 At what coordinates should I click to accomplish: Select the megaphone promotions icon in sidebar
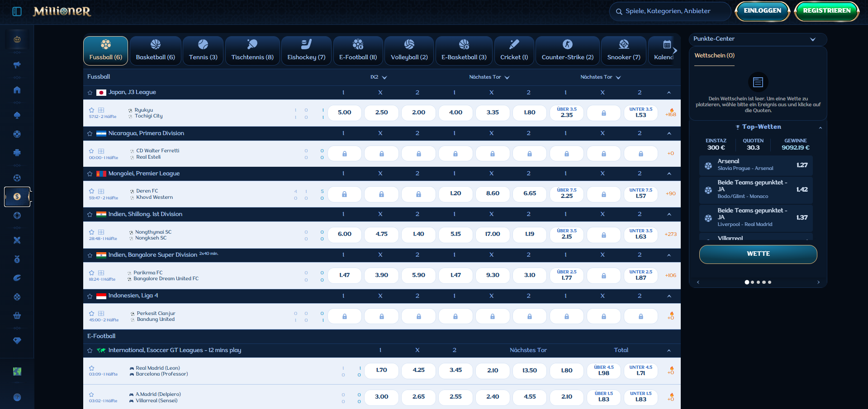point(17,65)
